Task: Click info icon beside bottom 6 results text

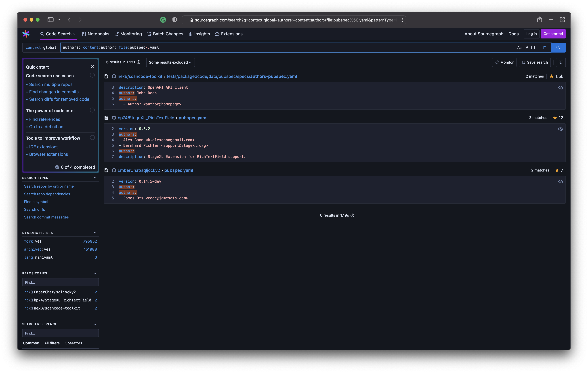Action: click(x=352, y=215)
